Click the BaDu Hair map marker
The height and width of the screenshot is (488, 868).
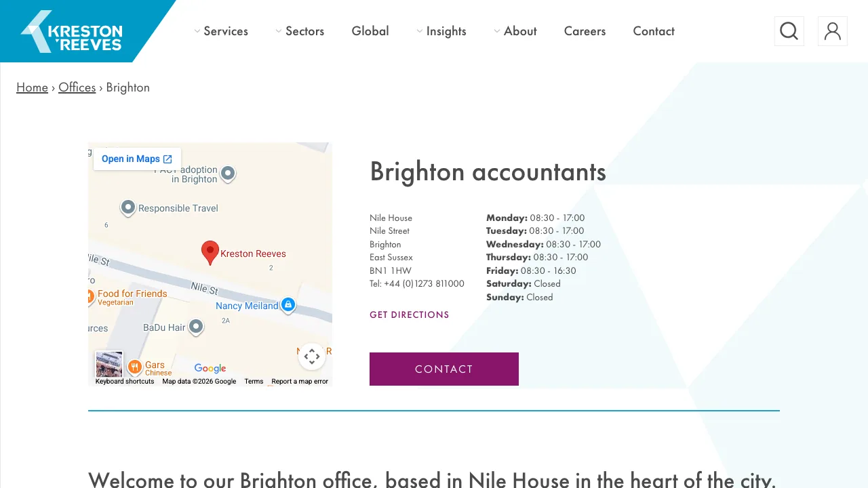pos(196,327)
